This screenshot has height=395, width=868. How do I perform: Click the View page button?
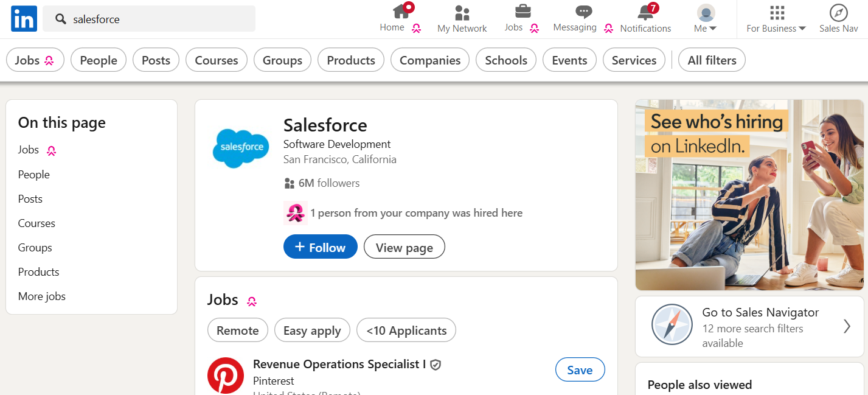click(x=404, y=246)
